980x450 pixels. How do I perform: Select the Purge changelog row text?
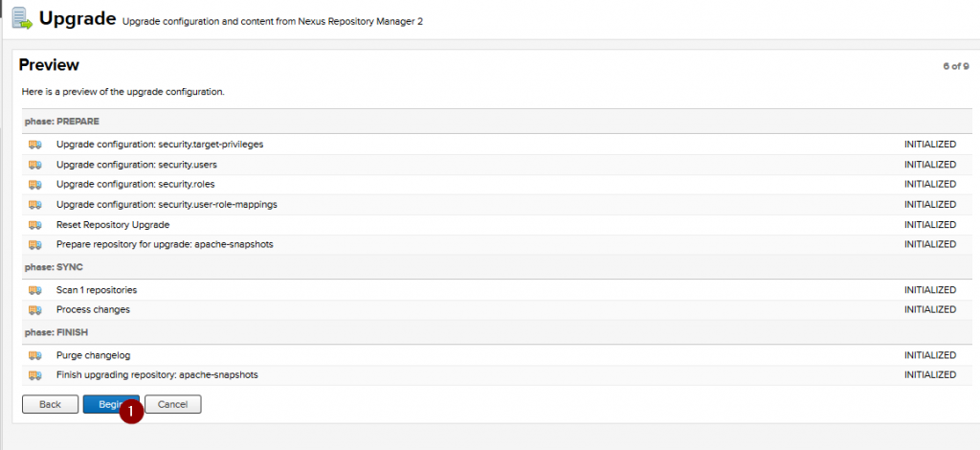pos(93,355)
